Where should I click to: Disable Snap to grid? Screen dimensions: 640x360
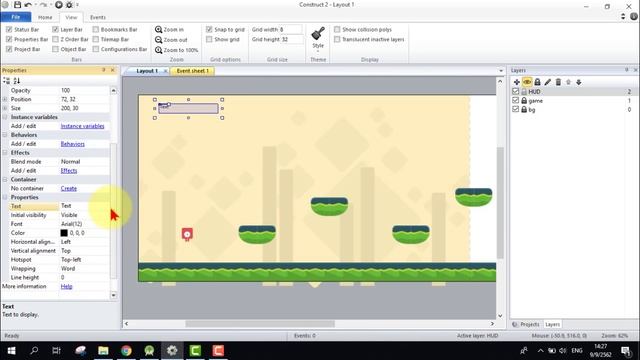tap(209, 29)
